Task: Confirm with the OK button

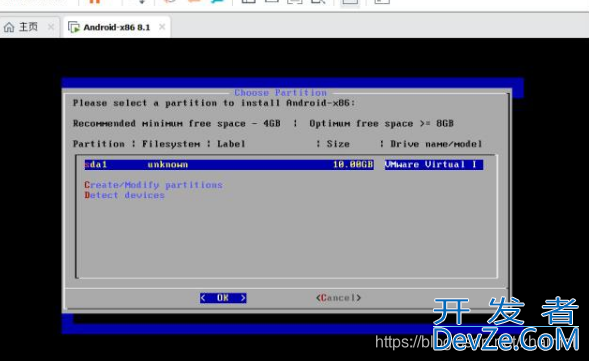Action: coord(223,298)
